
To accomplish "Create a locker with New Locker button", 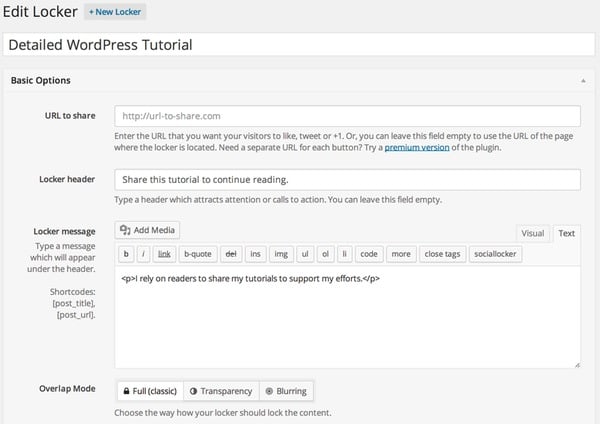I will (x=115, y=12).
